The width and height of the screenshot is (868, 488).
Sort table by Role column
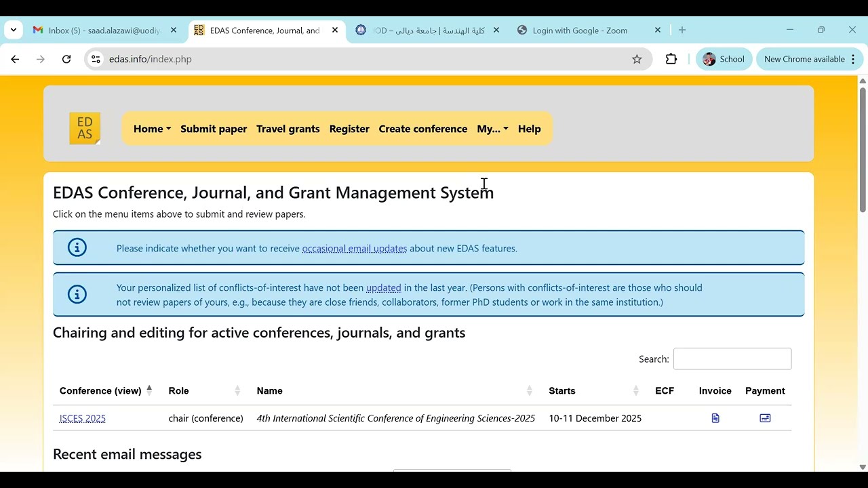204,390
